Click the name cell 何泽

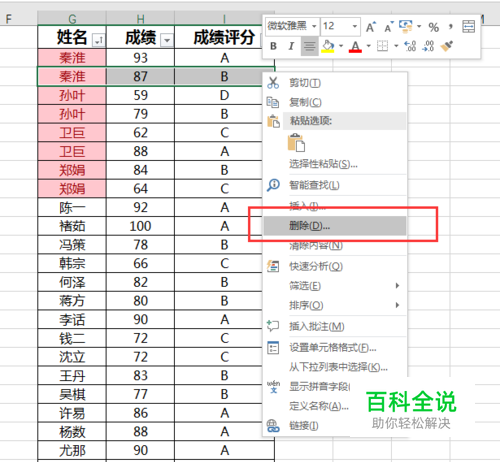pyautogui.click(x=72, y=282)
